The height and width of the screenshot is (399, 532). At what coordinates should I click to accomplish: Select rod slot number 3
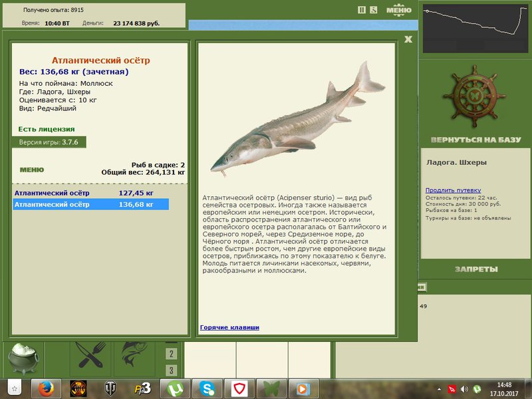(x=172, y=370)
